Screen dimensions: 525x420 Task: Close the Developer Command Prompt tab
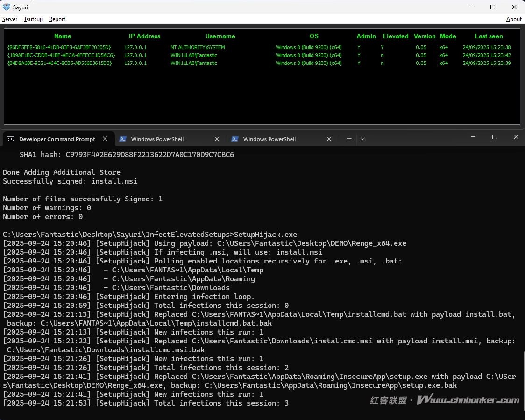pos(105,139)
